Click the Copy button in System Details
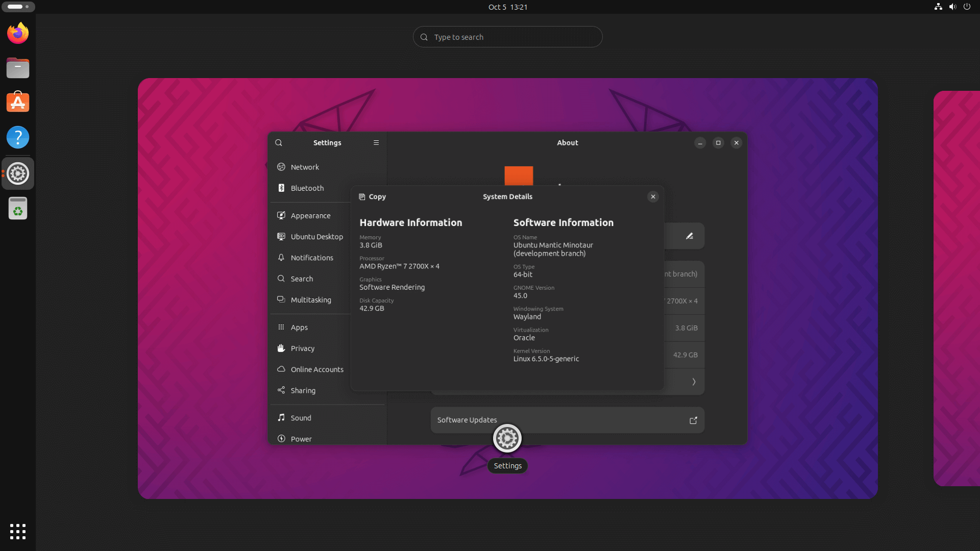Image resolution: width=980 pixels, height=551 pixels. (372, 196)
